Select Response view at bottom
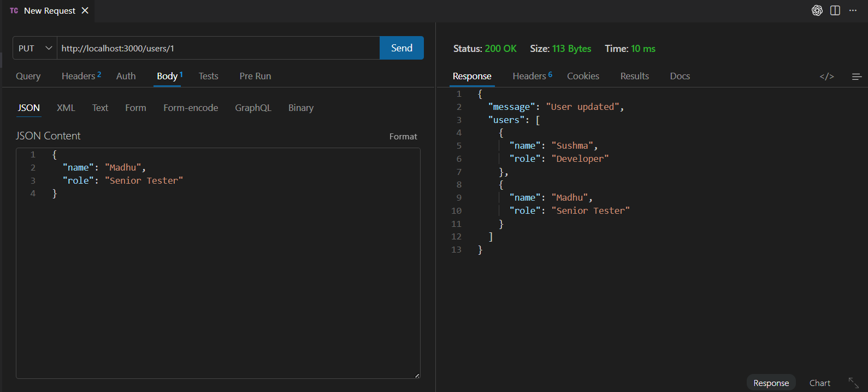868x392 pixels. [x=771, y=383]
